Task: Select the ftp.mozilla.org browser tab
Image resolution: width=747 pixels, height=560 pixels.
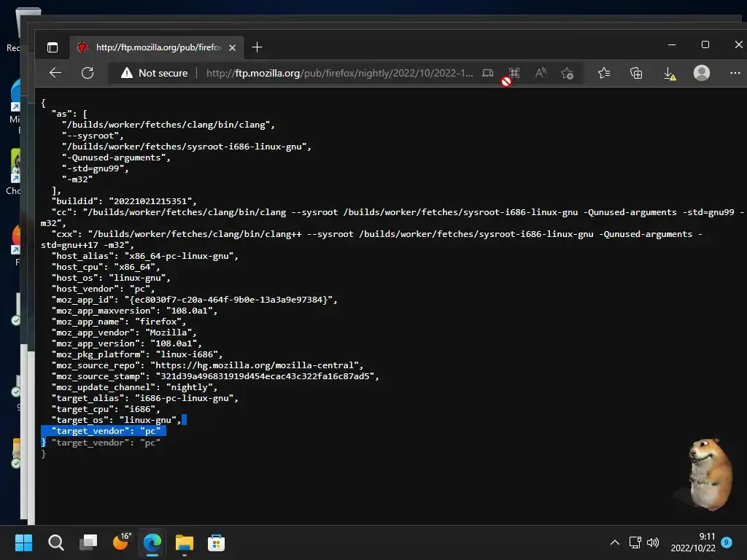Action: [158, 47]
